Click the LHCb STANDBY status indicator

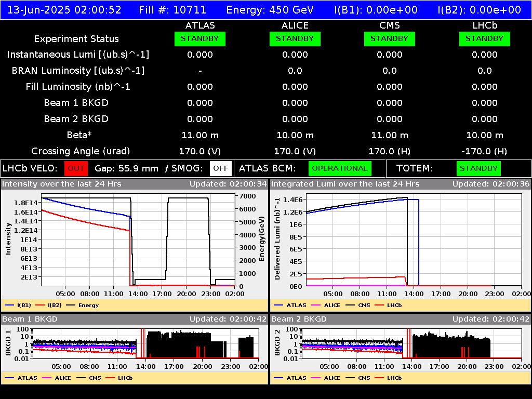[485, 39]
